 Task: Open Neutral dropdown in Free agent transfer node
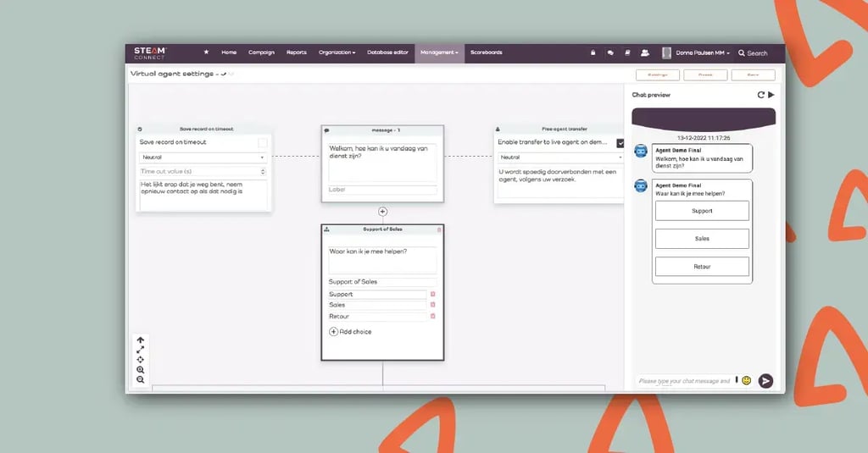(559, 157)
